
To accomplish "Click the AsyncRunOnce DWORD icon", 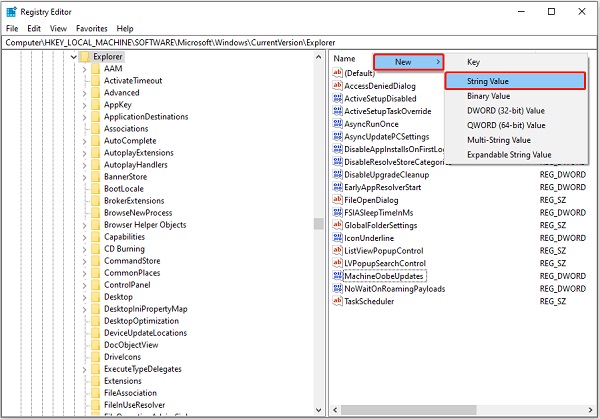I will pyautogui.click(x=338, y=124).
